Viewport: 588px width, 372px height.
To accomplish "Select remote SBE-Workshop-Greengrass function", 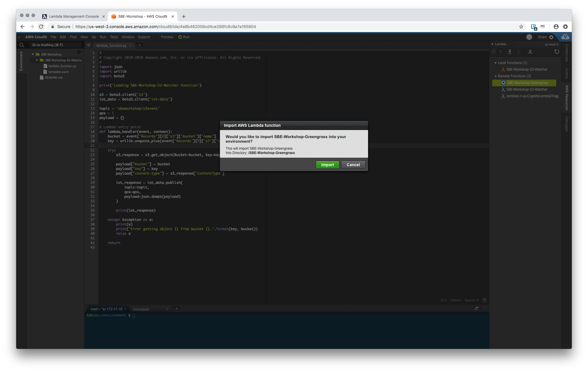I will coord(524,83).
